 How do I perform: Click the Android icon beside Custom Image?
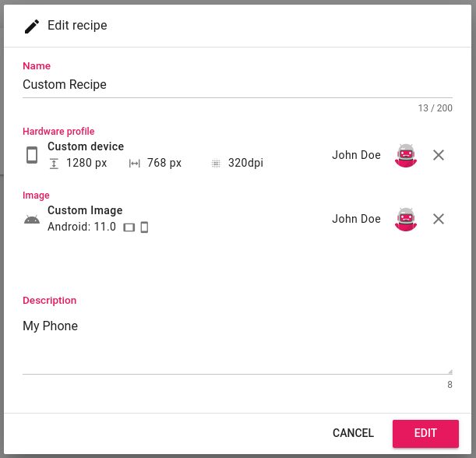click(x=32, y=219)
